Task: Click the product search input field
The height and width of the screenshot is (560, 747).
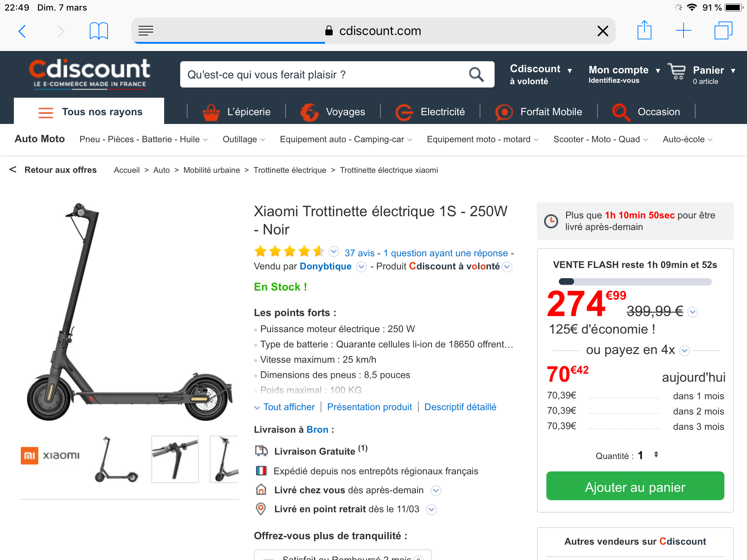Action: [x=325, y=75]
